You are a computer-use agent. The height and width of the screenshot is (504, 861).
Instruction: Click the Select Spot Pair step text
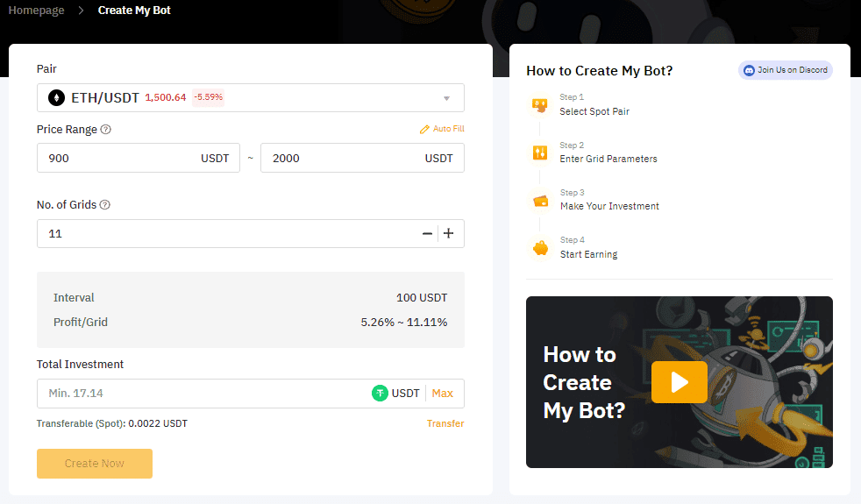point(594,111)
